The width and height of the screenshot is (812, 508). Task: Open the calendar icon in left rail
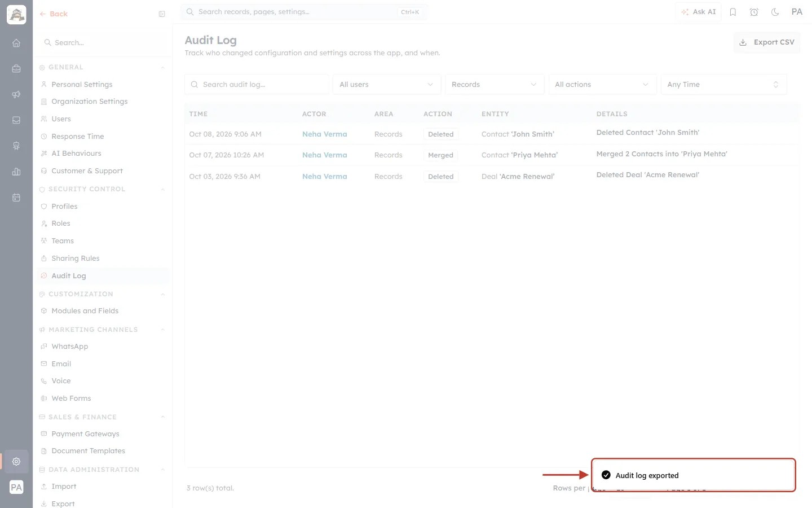[16, 198]
